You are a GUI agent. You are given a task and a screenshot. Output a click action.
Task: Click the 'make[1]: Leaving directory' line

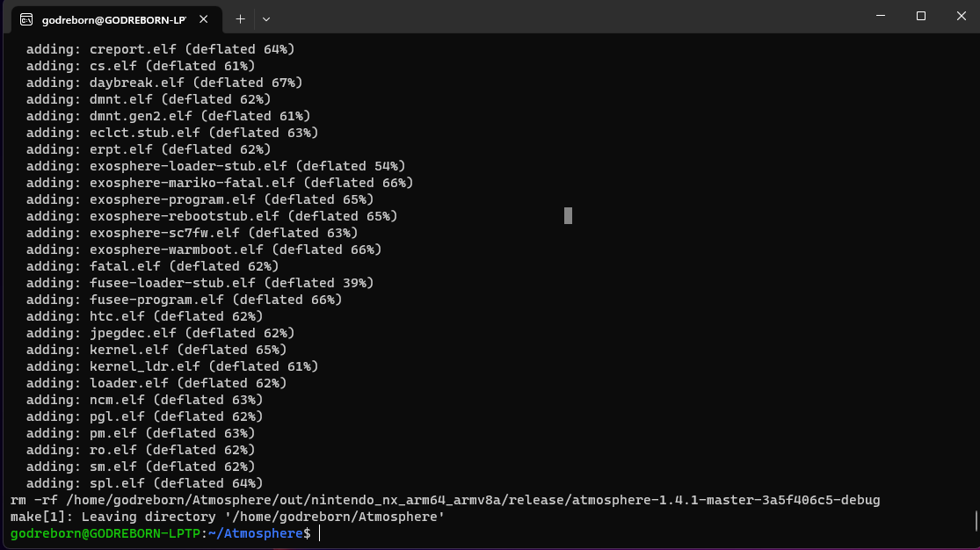(228, 517)
